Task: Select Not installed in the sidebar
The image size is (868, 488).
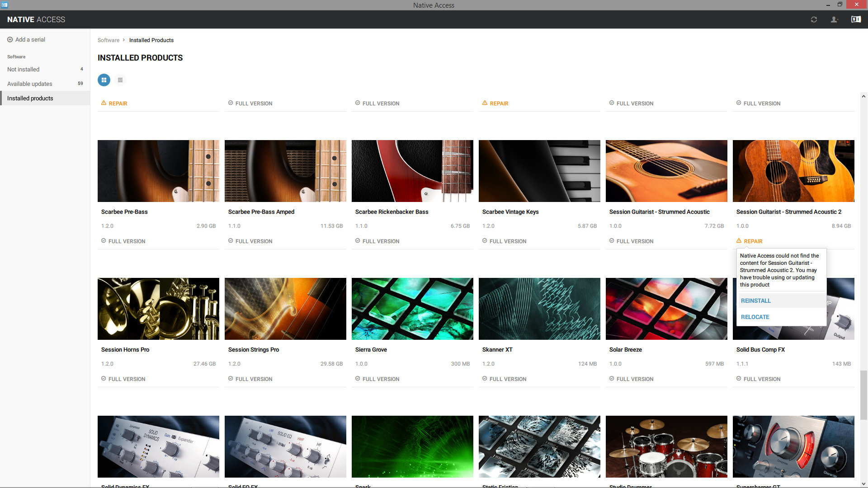Action: coord(23,69)
